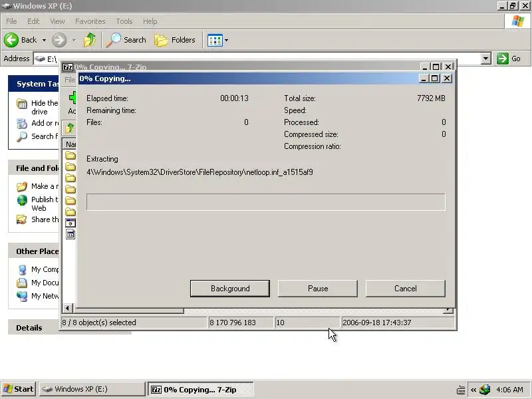Viewport: 532px width, 399px height.
Task: Click the Search magnifier icon in tasks
Action: tap(22, 137)
